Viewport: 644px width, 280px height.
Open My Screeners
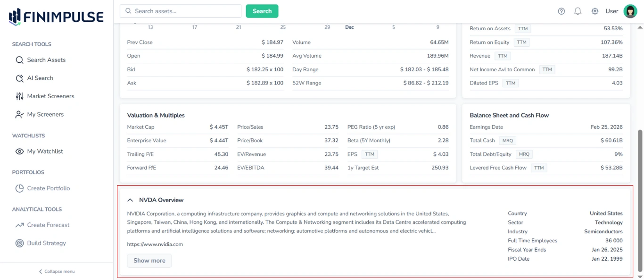(x=46, y=114)
